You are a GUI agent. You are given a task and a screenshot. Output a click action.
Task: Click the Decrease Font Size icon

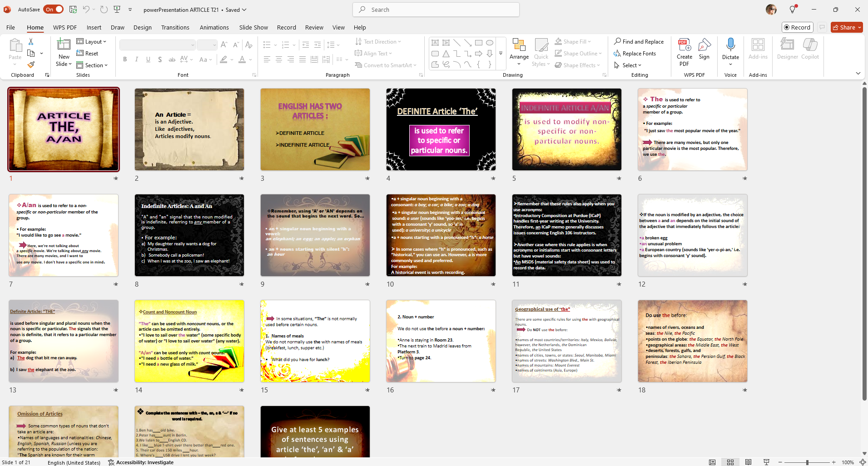tap(236, 45)
